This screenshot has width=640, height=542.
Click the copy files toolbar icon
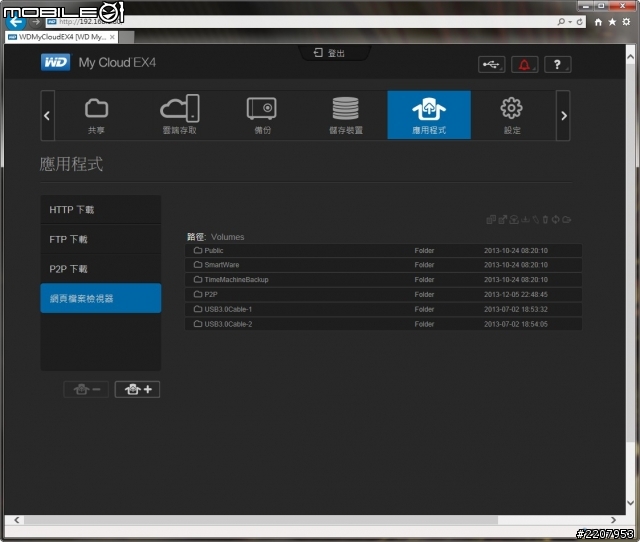pyautogui.click(x=491, y=220)
